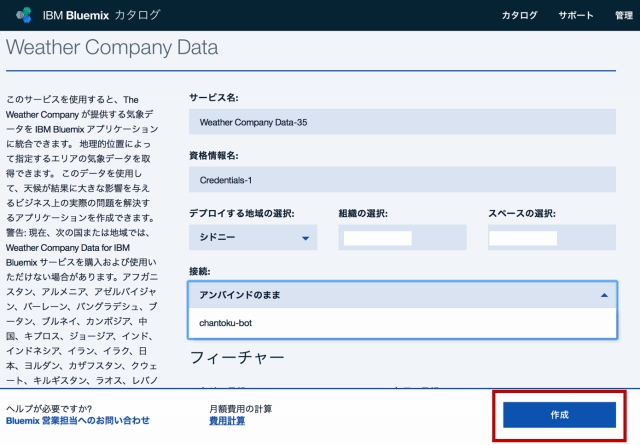Viewport: 640px width, 445px height.
Task: Click the 月額費用の計算 label
Action: click(x=240, y=409)
